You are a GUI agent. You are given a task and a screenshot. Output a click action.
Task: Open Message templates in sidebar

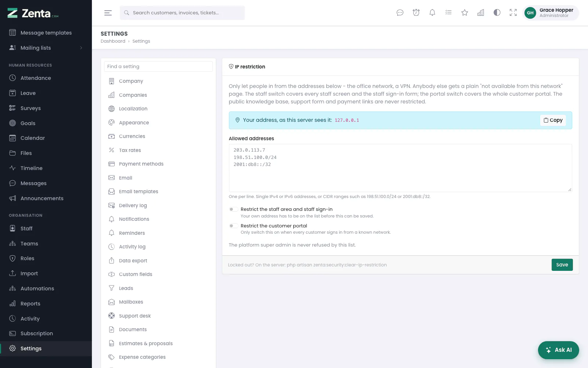pos(46,33)
